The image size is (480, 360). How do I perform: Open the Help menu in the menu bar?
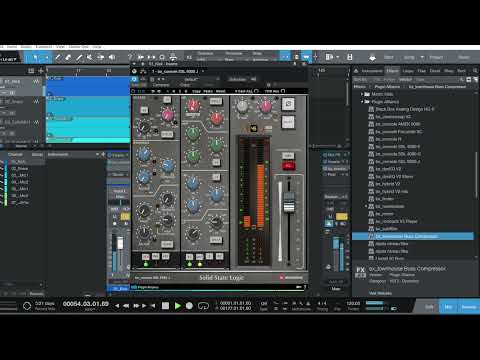97,47
